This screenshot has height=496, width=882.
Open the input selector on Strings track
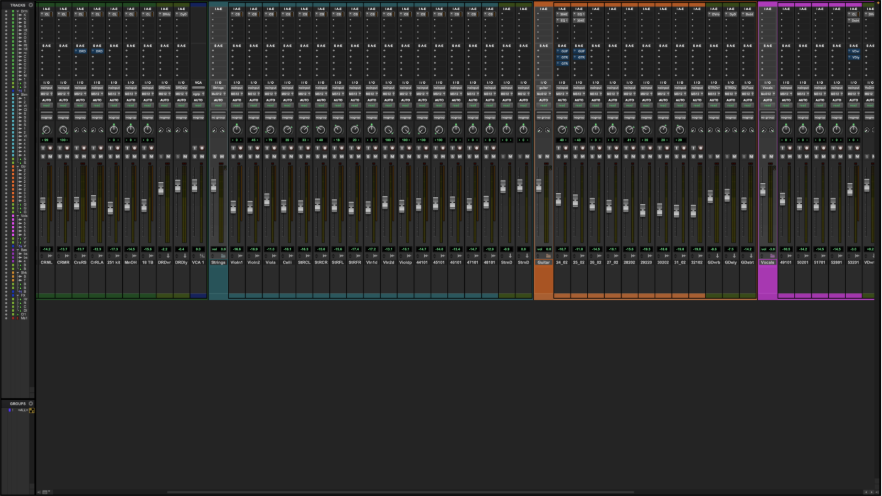218,88
